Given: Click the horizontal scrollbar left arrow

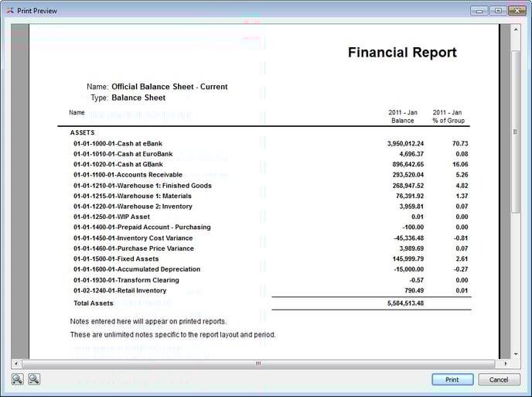Looking at the screenshot, I should pyautogui.click(x=16, y=363).
